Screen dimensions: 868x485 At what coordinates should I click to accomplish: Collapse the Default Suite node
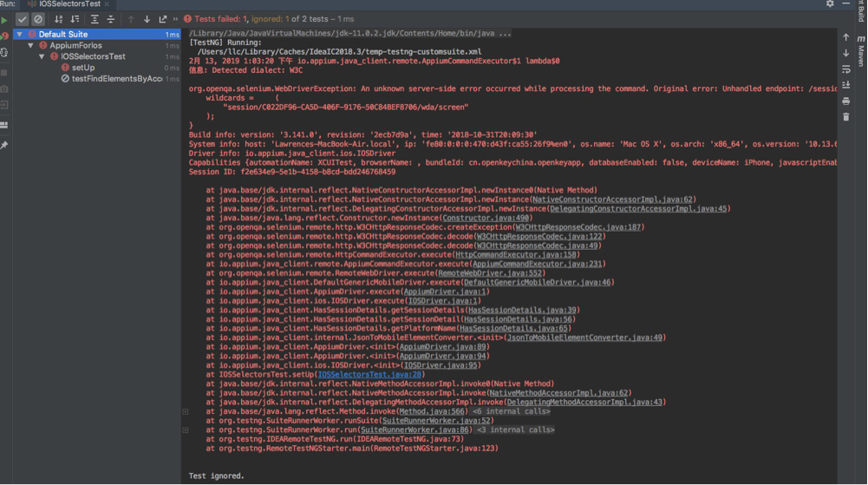[19, 35]
